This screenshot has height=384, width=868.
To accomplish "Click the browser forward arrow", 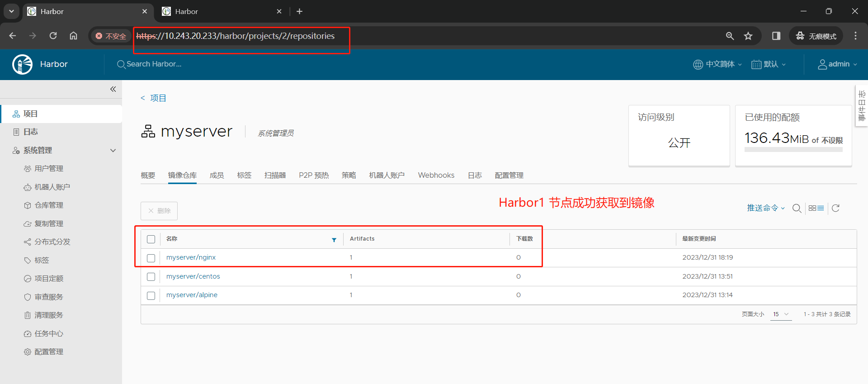I will [x=33, y=36].
